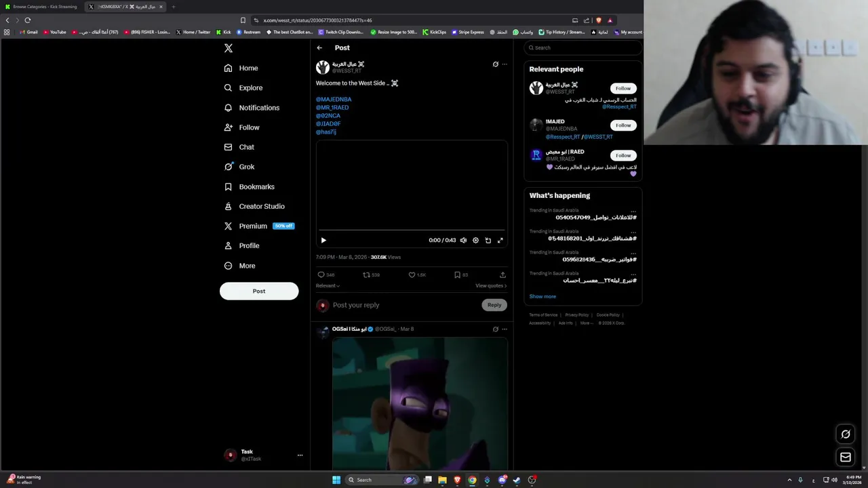Open options dots for the 0596828436 trend

633,253
